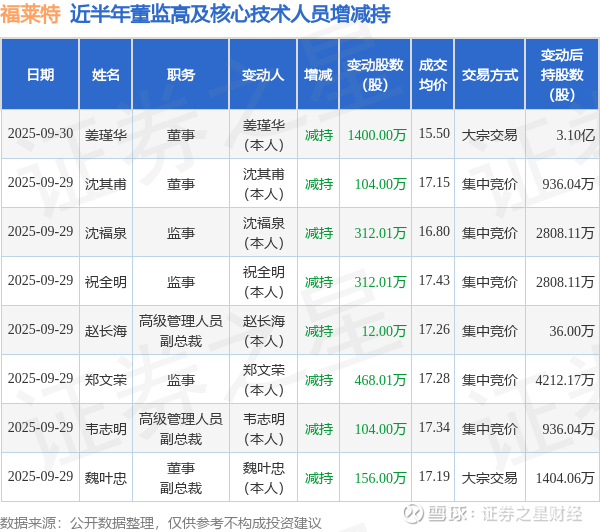600x532 pixels.
Task: Click 集中竞价 in the 祝全明 row
Action: [489, 282]
